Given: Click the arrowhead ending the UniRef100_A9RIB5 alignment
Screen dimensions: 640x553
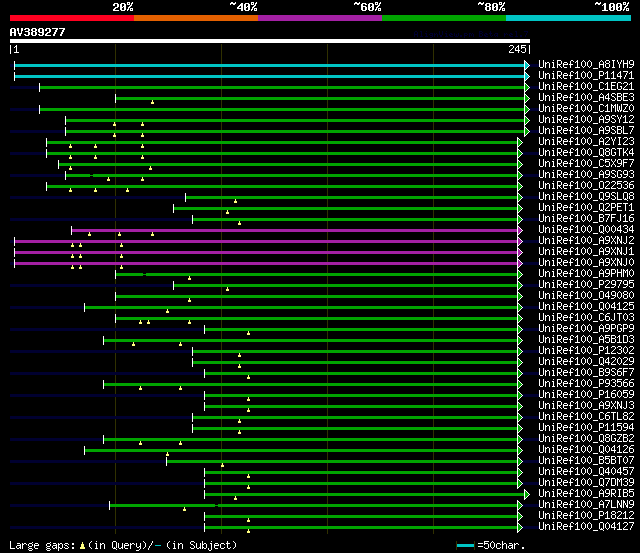Looking at the screenshot, I should point(527,494).
